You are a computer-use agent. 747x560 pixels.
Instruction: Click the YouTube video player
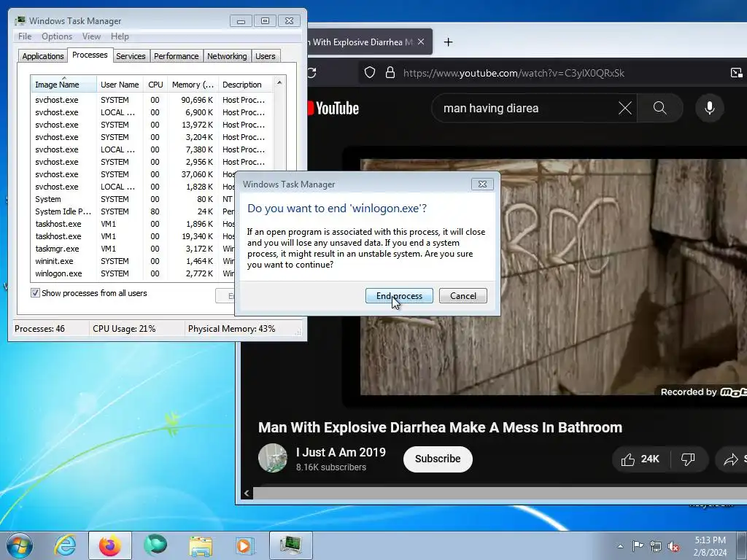(x=554, y=276)
